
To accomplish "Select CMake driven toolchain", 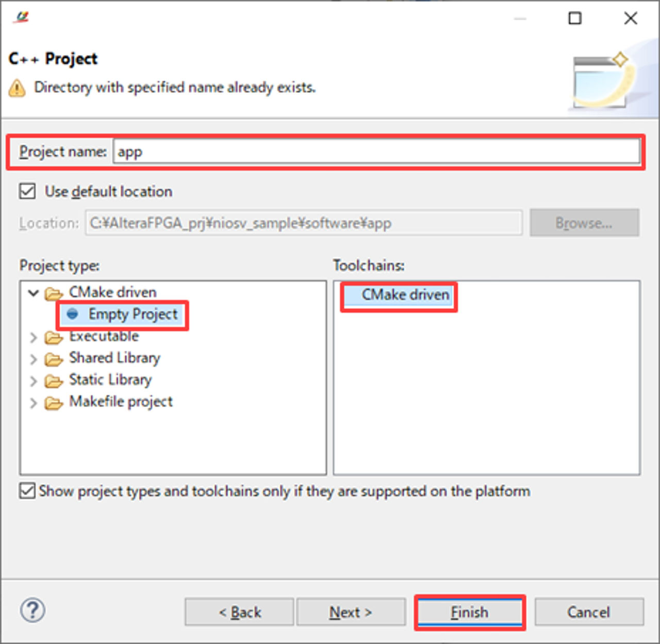I will coord(405,294).
